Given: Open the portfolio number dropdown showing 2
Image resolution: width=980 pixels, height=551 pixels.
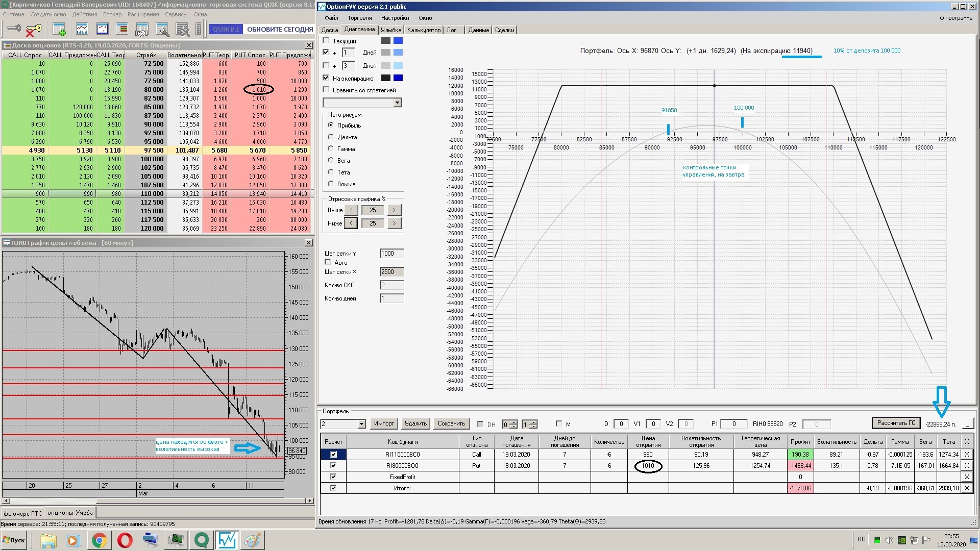Looking at the screenshot, I should point(361,424).
